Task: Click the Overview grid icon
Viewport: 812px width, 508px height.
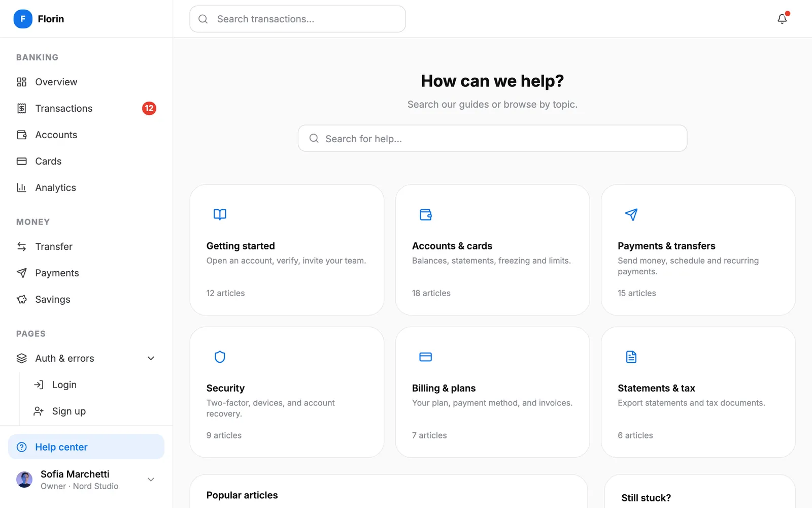Action: 22,82
